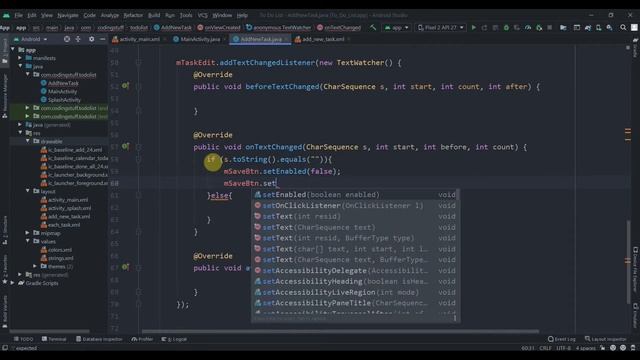Click the Project tool window stripe button
This screenshot has height=360, width=640.
pyautogui.click(x=4, y=51)
